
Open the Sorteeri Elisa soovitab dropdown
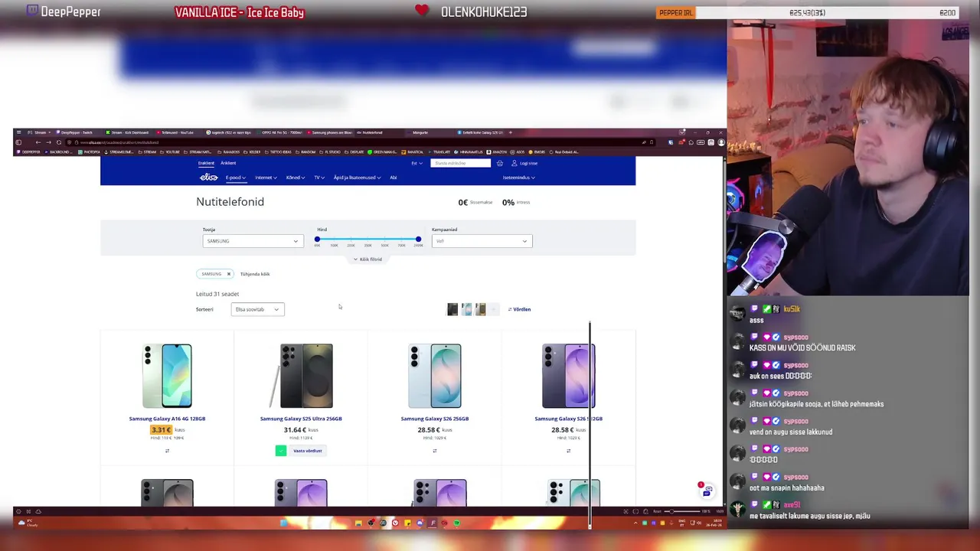(257, 309)
